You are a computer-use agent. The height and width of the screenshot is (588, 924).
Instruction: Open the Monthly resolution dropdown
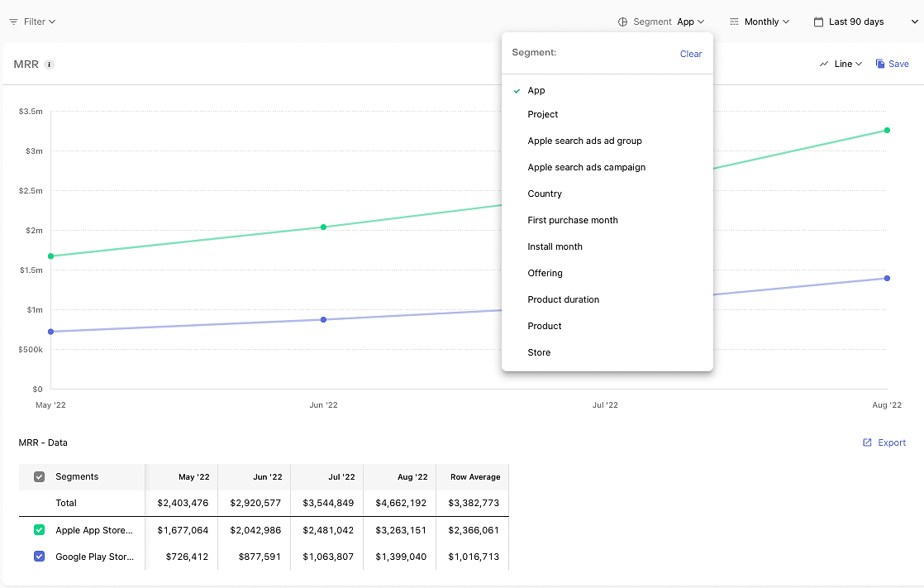click(x=760, y=22)
